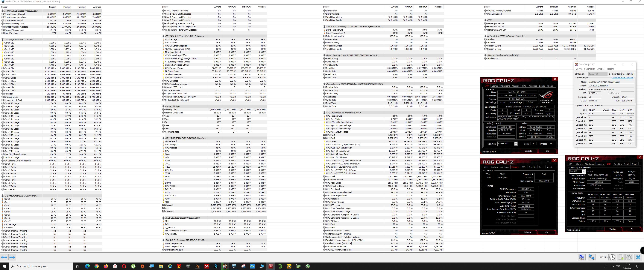Click the clock icon in HWiNFO's toolbar
This screenshot has height=270, width=644.
pos(612,257)
